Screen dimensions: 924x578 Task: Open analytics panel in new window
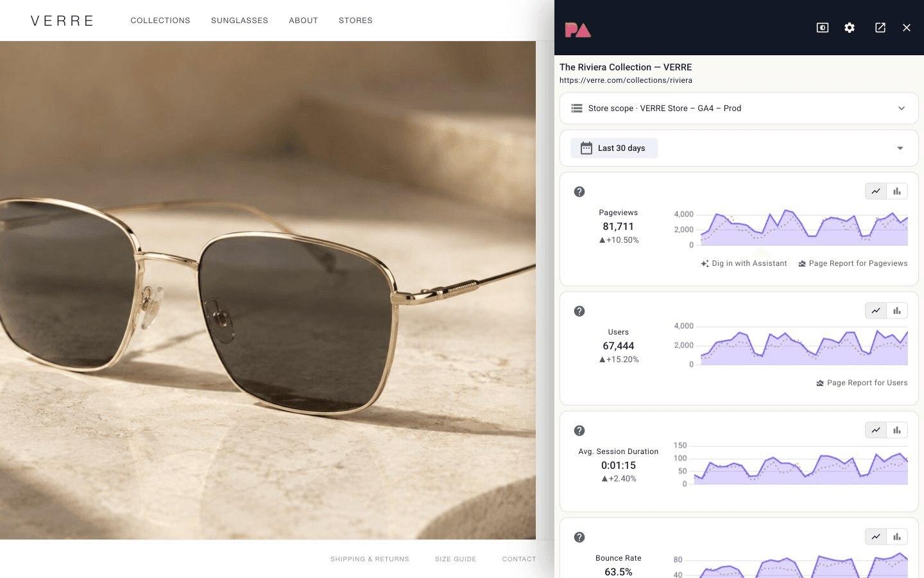[880, 28]
